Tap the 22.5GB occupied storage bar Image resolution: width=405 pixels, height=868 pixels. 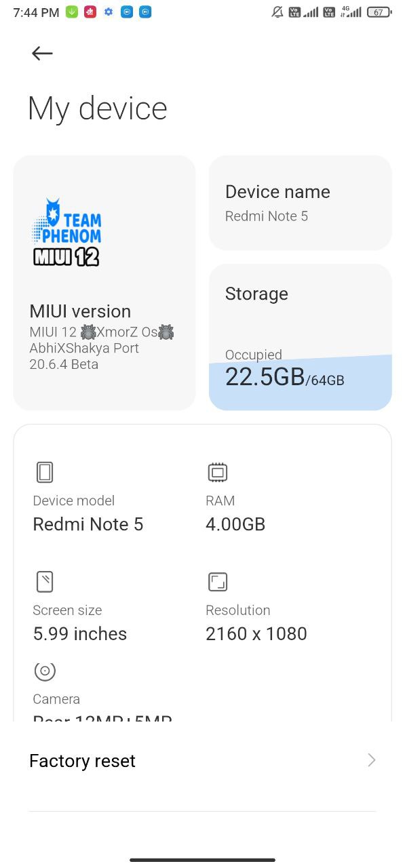[301, 382]
